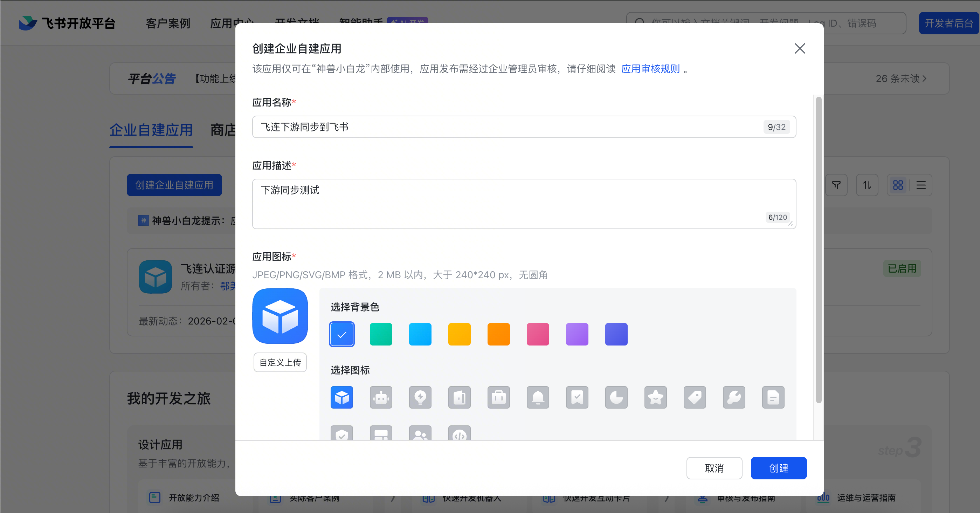Screen dimensions: 980x513
Task: Choose the pie chart icon
Action: [x=616, y=397]
